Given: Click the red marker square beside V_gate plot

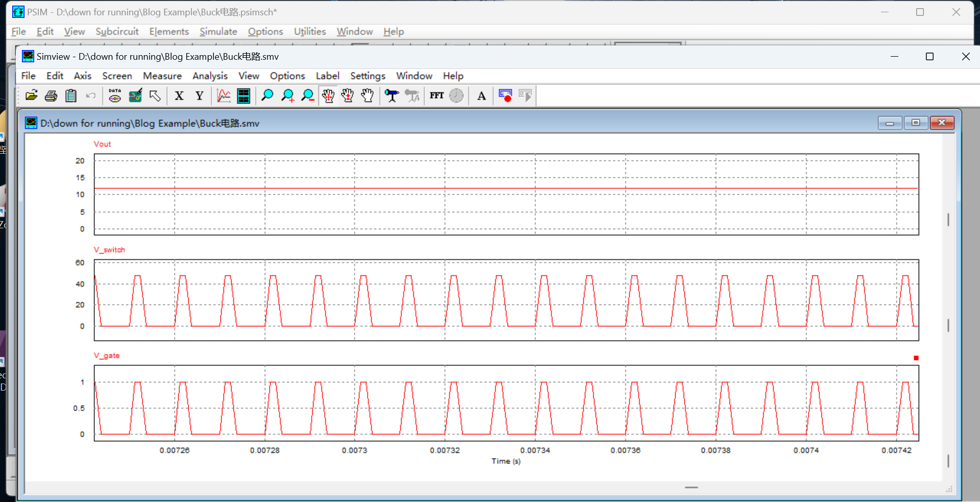Looking at the screenshot, I should [916, 358].
